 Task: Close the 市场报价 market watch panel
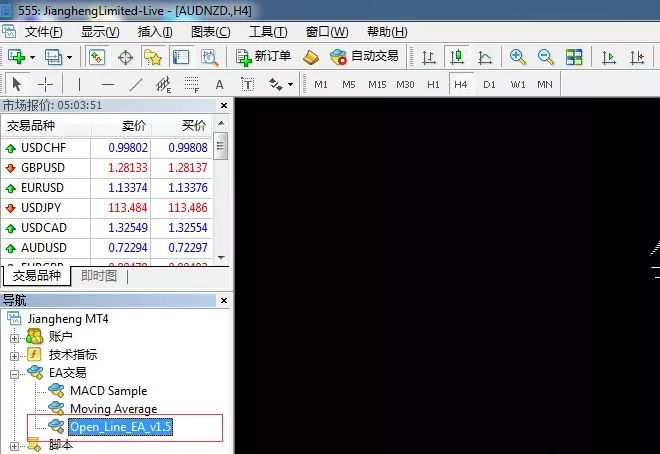click(224, 106)
